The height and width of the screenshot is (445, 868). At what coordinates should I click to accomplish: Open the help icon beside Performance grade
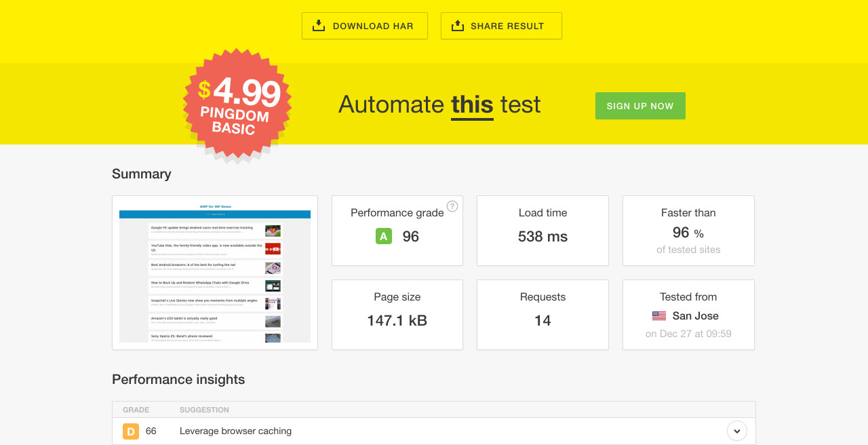(x=452, y=206)
